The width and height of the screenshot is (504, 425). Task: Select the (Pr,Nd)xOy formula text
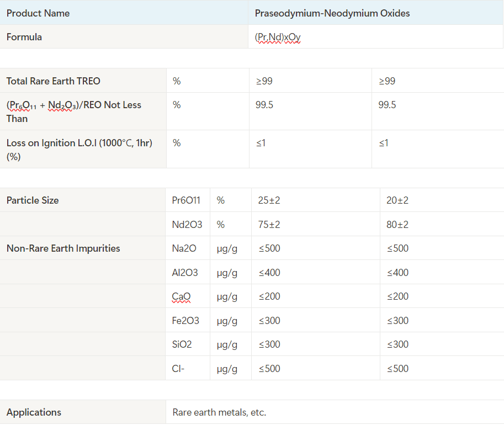pos(277,38)
